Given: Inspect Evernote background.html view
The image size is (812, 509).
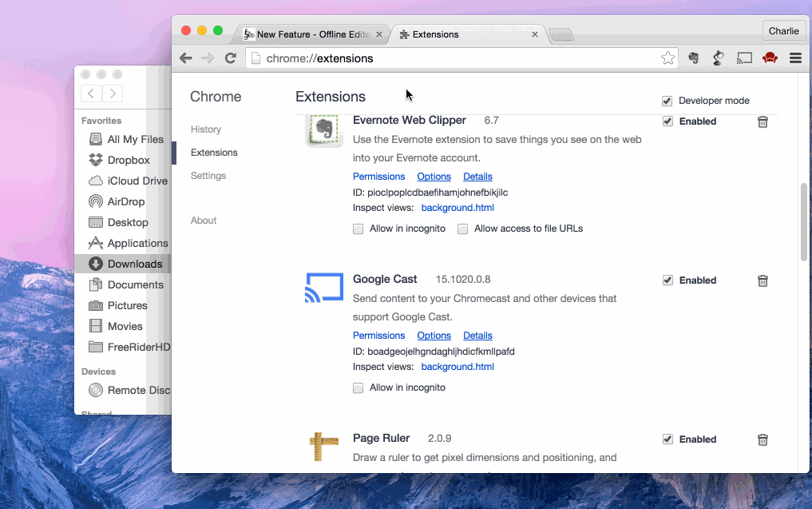Looking at the screenshot, I should coord(457,207).
